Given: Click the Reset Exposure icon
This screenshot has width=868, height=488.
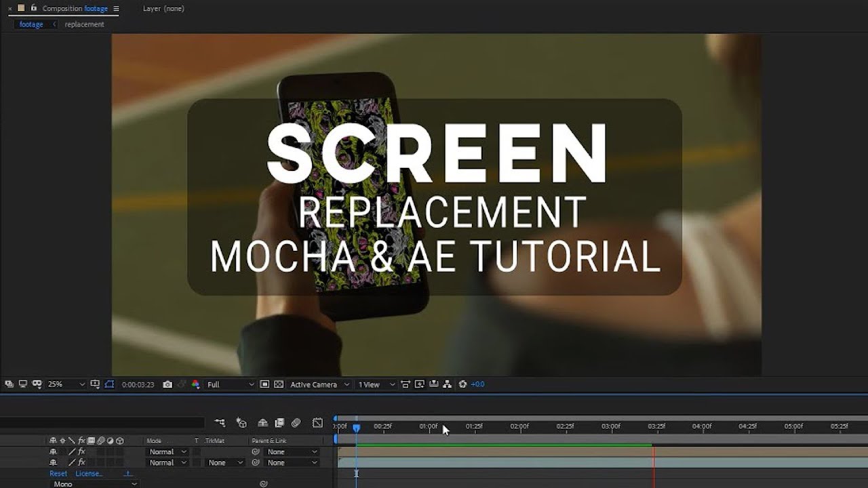Looking at the screenshot, I should tap(462, 384).
